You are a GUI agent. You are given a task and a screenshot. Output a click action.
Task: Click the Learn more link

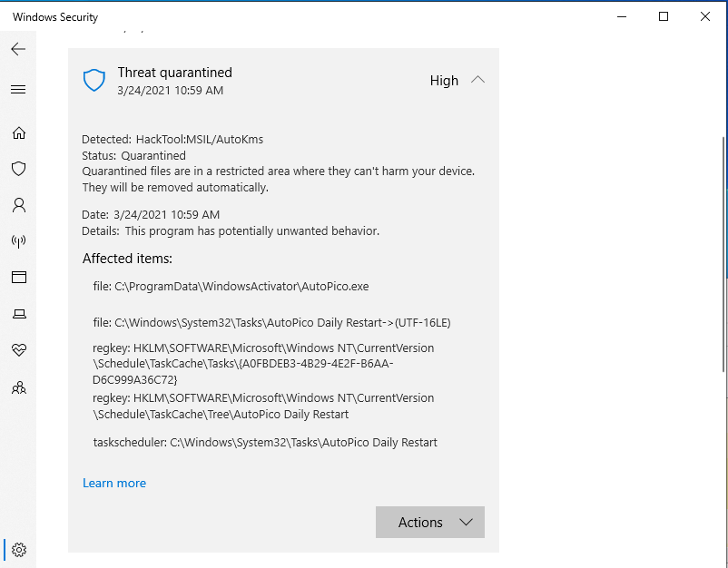pos(113,483)
